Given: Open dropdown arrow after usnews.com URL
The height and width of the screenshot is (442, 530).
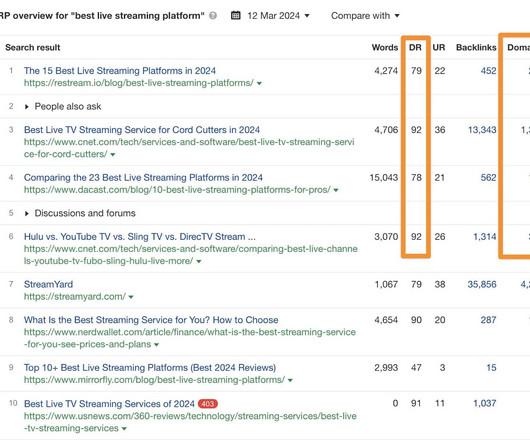Looking at the screenshot, I should tap(124, 429).
